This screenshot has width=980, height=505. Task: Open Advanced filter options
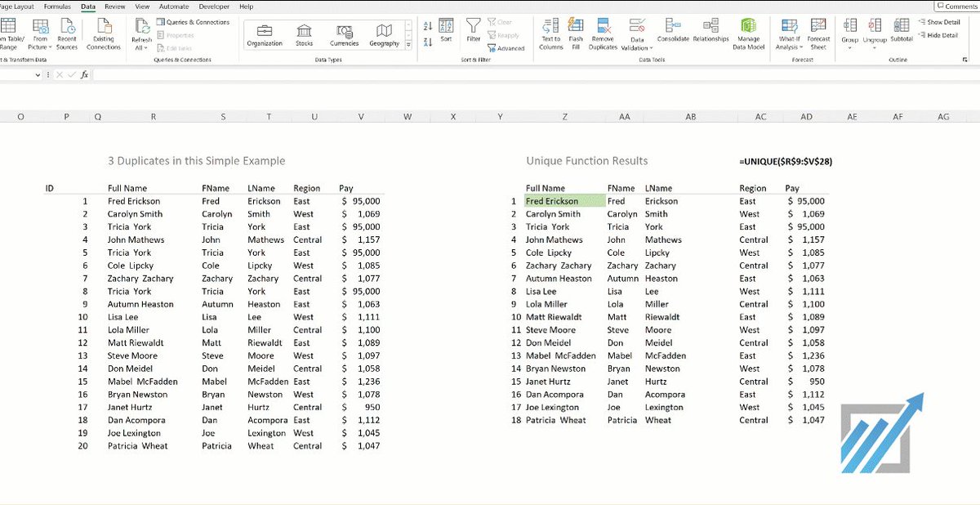pos(506,48)
